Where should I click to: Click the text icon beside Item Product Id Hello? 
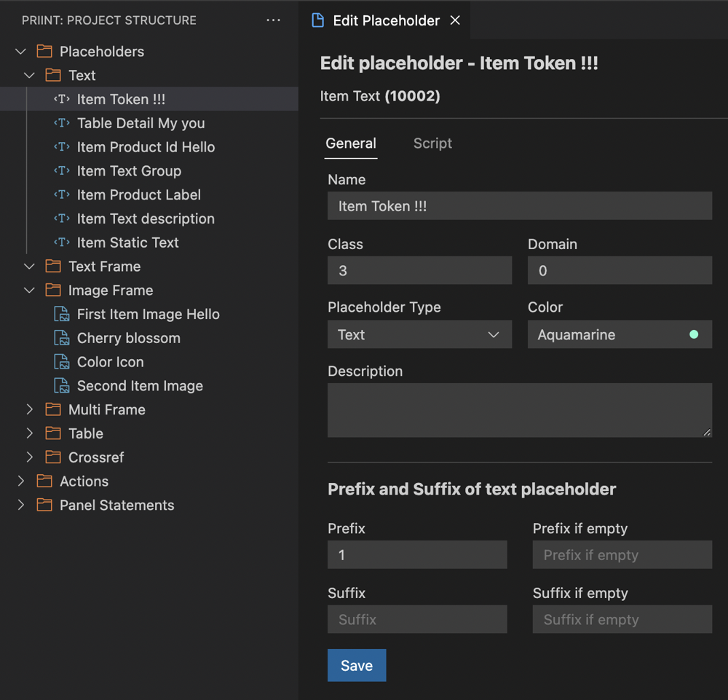pyautogui.click(x=62, y=147)
